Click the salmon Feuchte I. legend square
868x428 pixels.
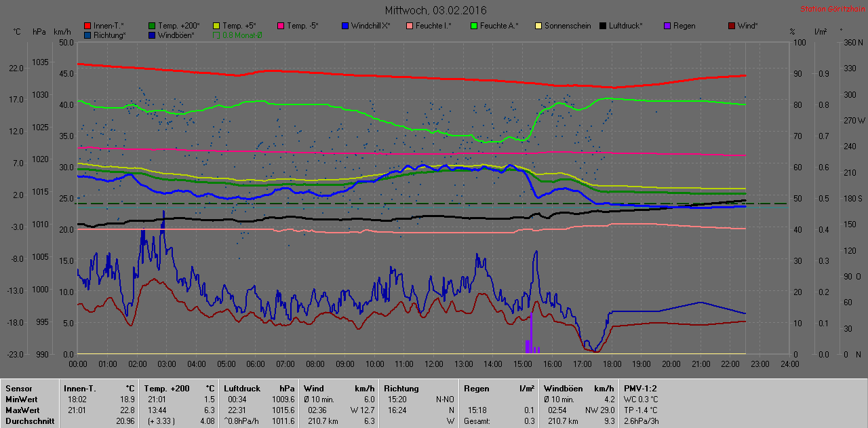[410, 26]
